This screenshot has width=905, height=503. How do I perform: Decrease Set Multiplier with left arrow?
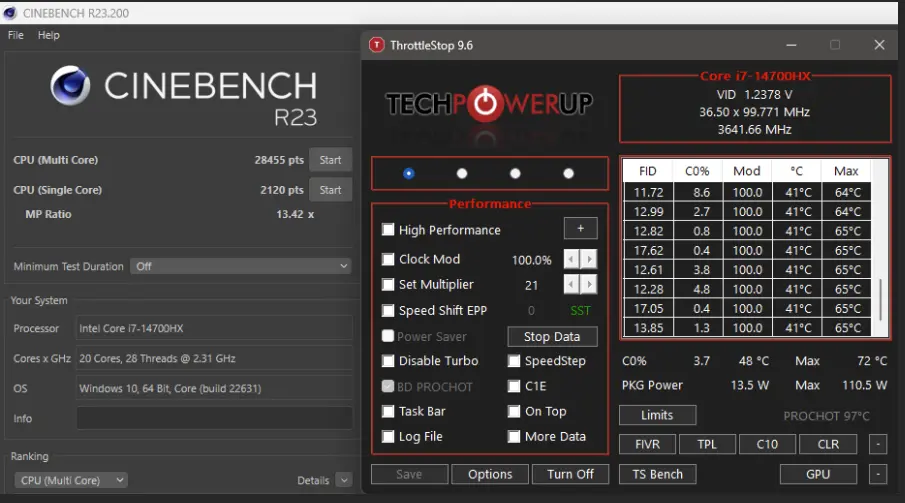pyautogui.click(x=571, y=284)
